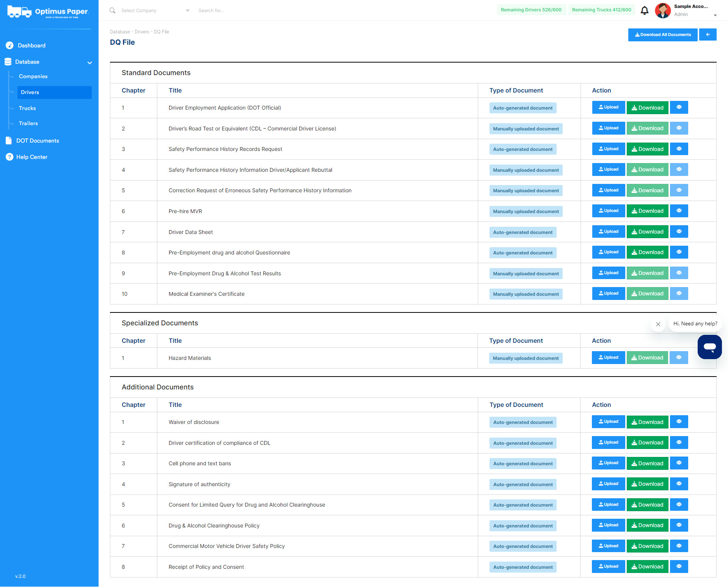The height and width of the screenshot is (587, 728).
Task: View Pre-Employment Drug & Alcohol Test Results
Action: (679, 273)
